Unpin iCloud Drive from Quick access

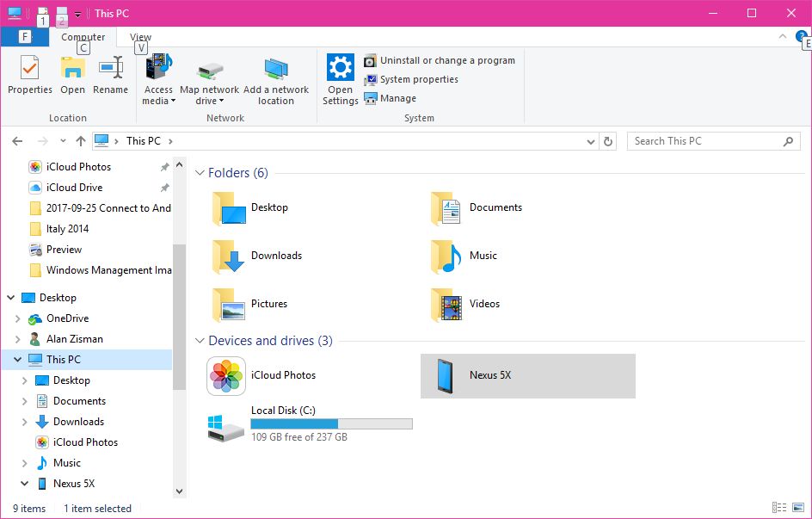[x=165, y=188]
